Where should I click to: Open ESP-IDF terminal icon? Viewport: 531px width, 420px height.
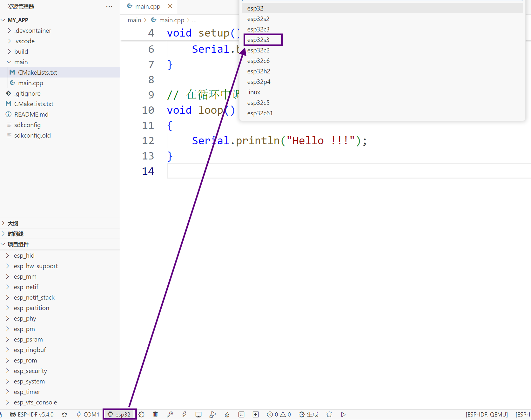241,414
